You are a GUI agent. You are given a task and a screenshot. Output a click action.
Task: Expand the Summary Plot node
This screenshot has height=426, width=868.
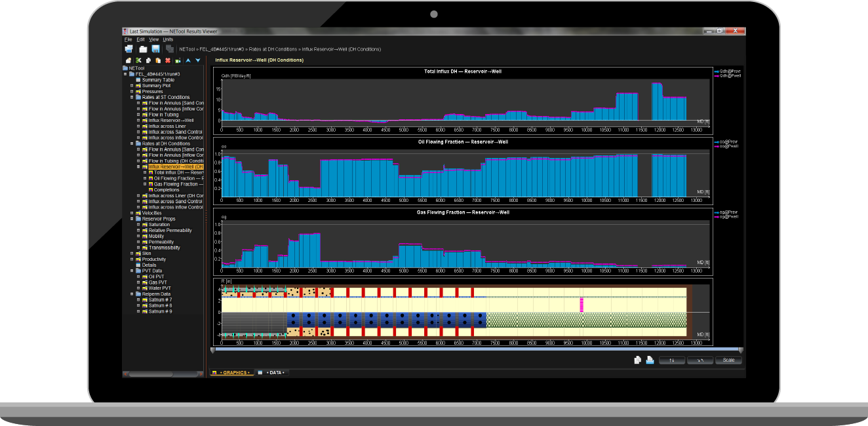tap(132, 86)
